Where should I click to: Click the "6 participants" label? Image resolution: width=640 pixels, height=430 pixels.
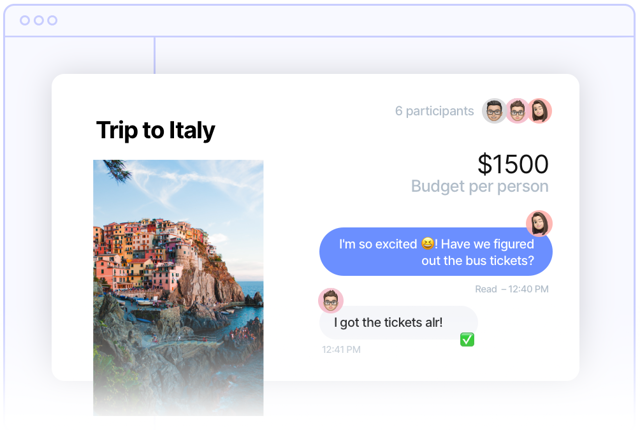pos(434,111)
